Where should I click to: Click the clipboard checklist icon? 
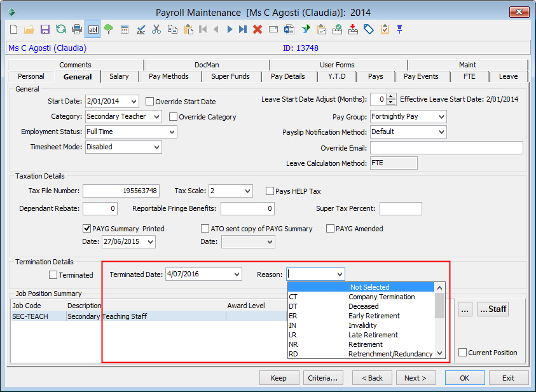[x=385, y=29]
